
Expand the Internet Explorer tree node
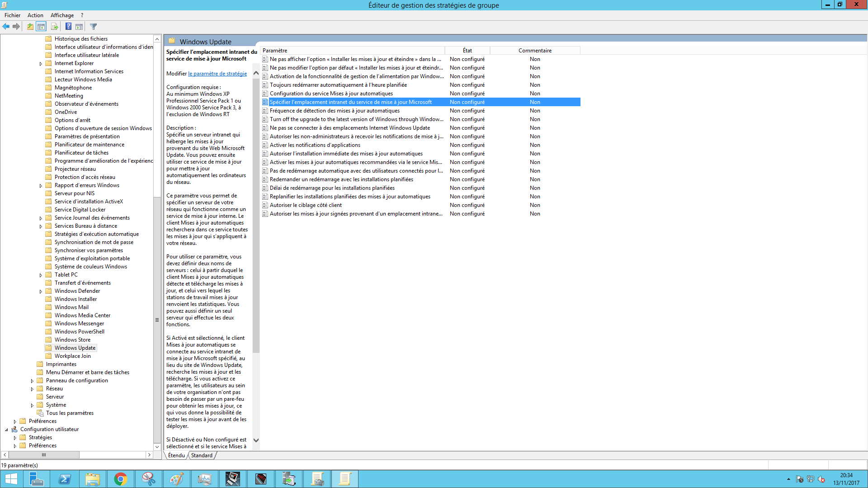coord(41,64)
